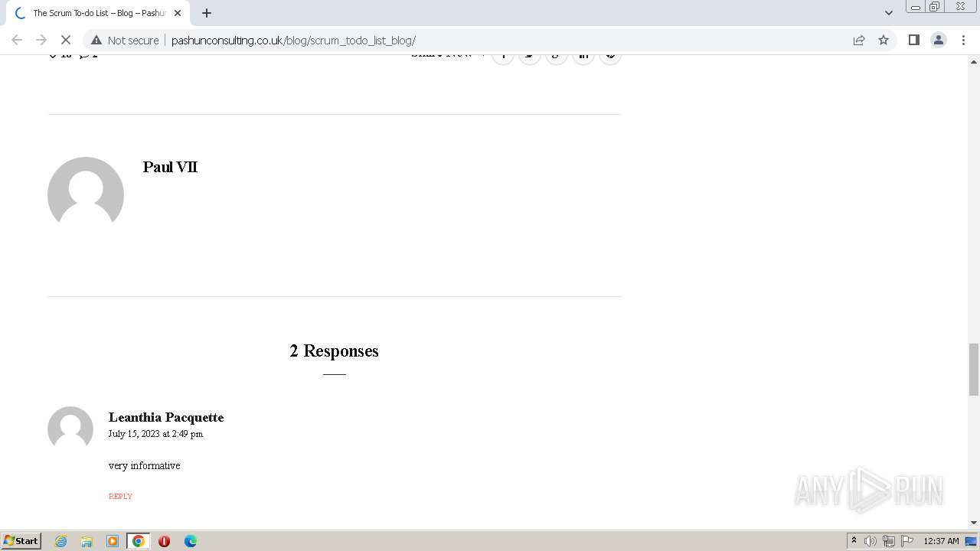Reply to Leanthia Pacquette's comment
This screenshot has height=551, width=980.
[x=120, y=496]
